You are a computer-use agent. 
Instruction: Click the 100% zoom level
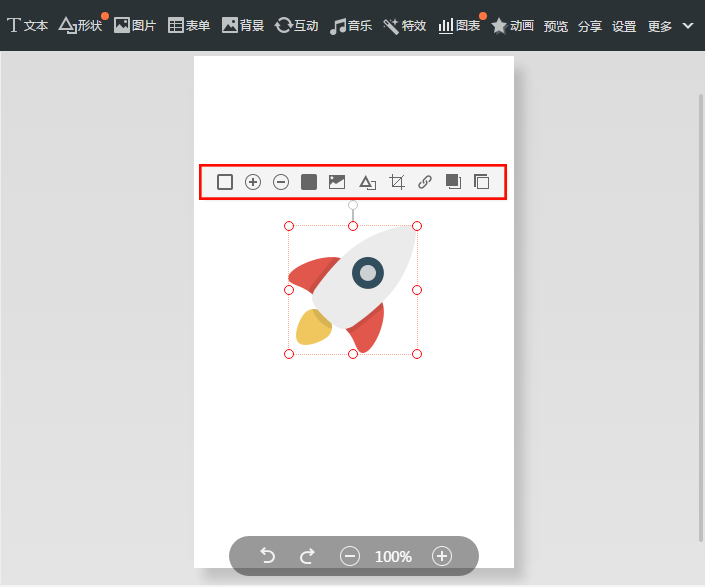point(393,557)
